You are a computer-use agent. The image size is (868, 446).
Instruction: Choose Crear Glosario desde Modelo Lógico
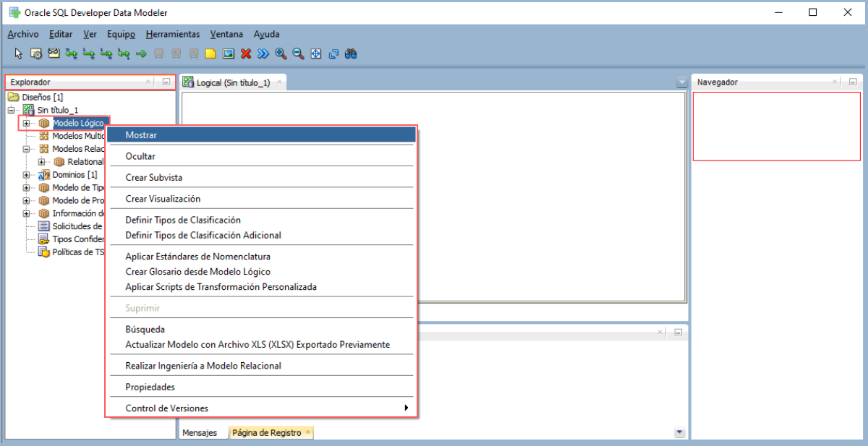261,272
